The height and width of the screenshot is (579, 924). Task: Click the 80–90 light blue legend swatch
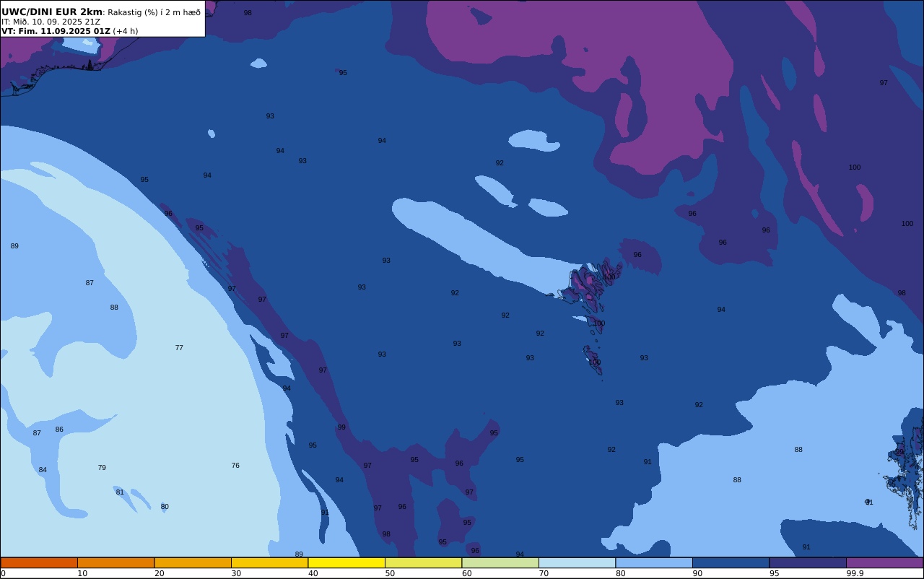tap(654, 562)
